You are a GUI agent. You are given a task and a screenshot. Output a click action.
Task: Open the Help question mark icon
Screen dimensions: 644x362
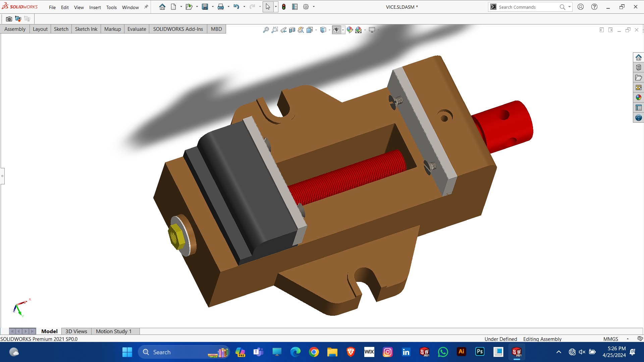[594, 7]
